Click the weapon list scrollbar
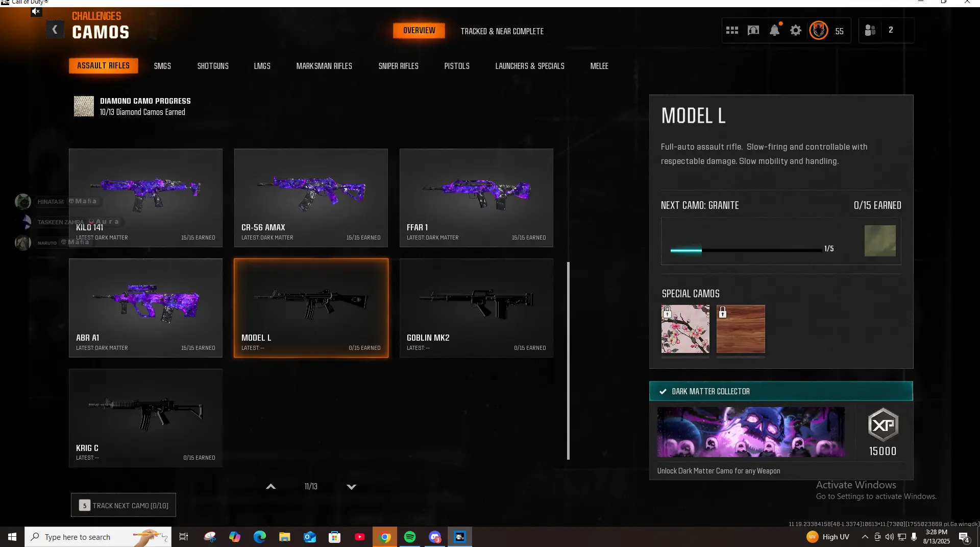980x547 pixels. point(568,361)
